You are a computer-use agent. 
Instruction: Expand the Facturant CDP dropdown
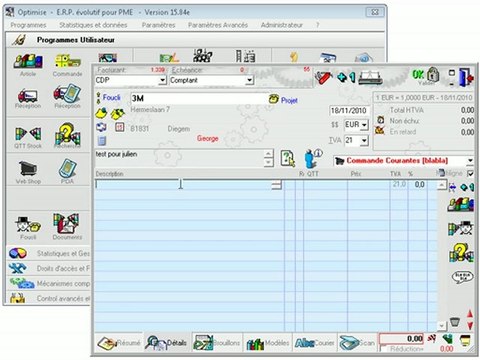(162, 80)
